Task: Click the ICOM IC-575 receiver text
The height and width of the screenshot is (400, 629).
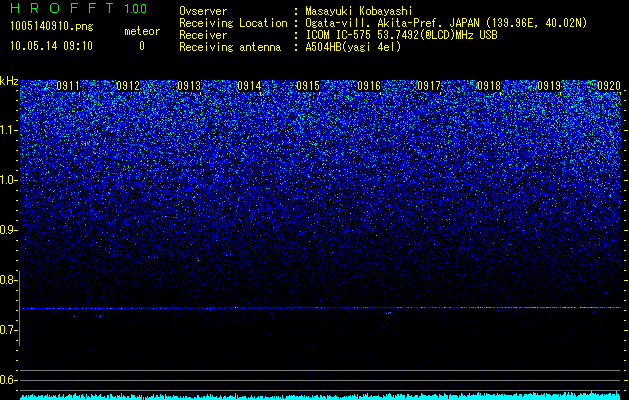Action: (x=402, y=35)
